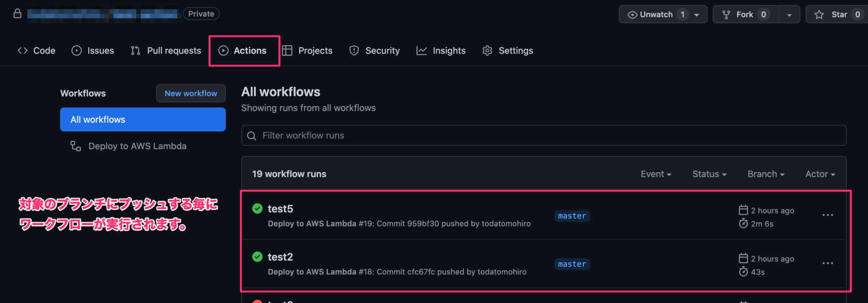Open the test5 workflow run
868x303 pixels.
tap(280, 209)
